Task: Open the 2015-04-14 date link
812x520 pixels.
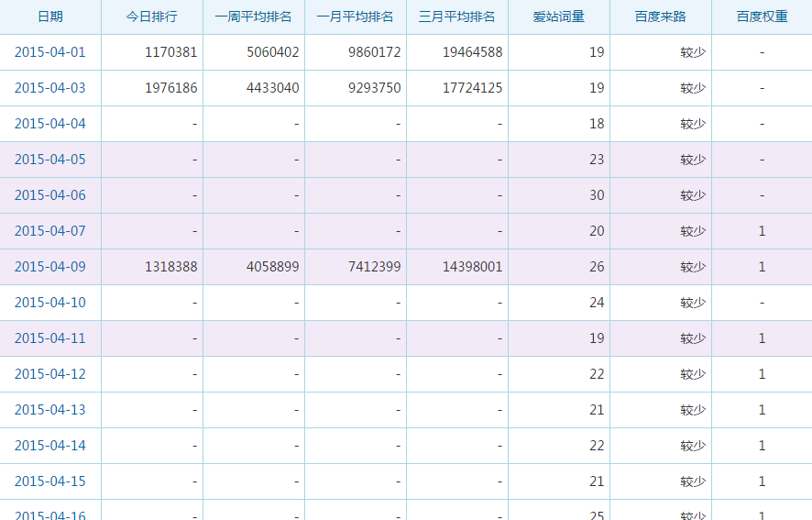Action: 50,446
